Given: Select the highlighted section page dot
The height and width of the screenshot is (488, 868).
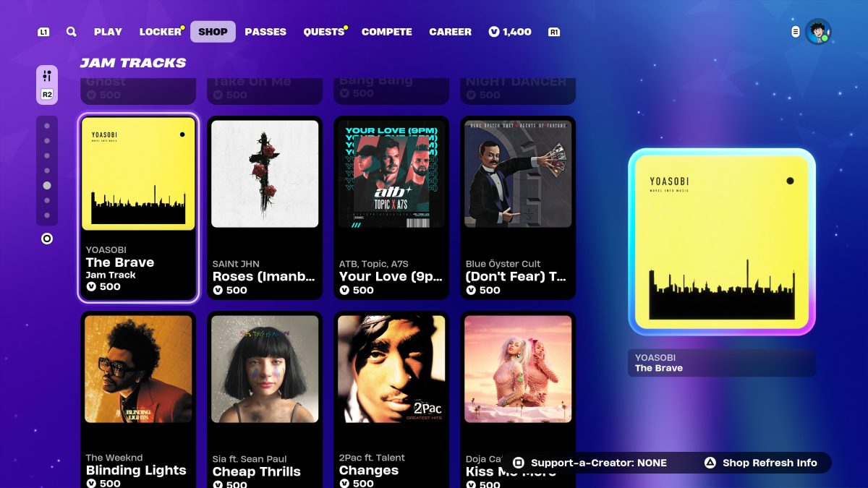Looking at the screenshot, I should pos(47,185).
